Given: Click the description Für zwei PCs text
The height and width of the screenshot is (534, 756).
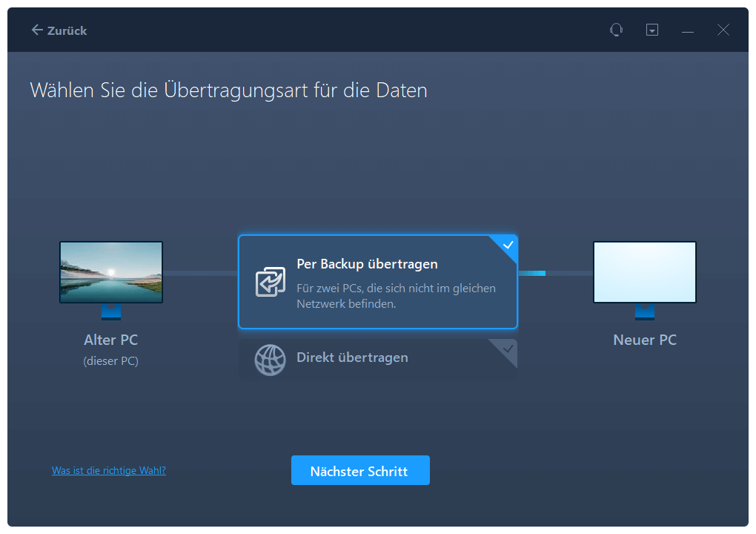Looking at the screenshot, I should click(396, 296).
